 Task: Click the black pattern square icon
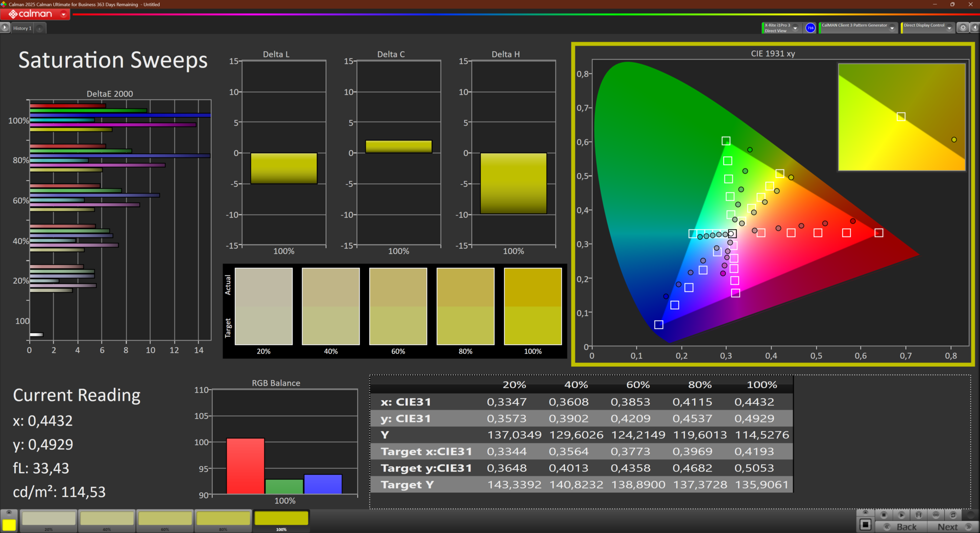point(865,525)
